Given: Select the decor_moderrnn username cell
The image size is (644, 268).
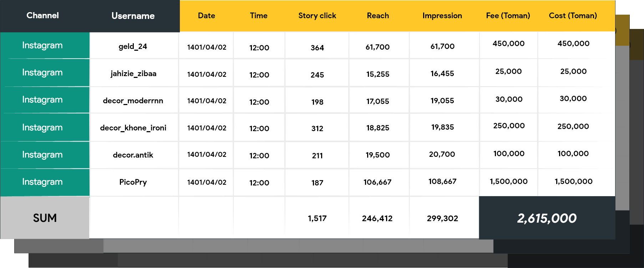Looking at the screenshot, I should tap(133, 101).
